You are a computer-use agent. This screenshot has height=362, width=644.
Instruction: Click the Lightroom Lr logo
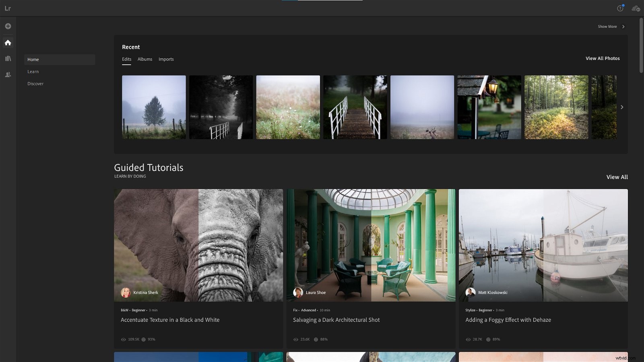click(8, 7)
